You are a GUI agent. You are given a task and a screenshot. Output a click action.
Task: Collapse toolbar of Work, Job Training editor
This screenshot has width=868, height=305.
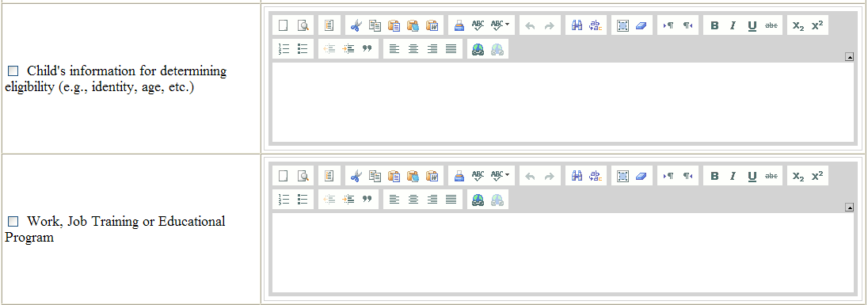pyautogui.click(x=849, y=208)
